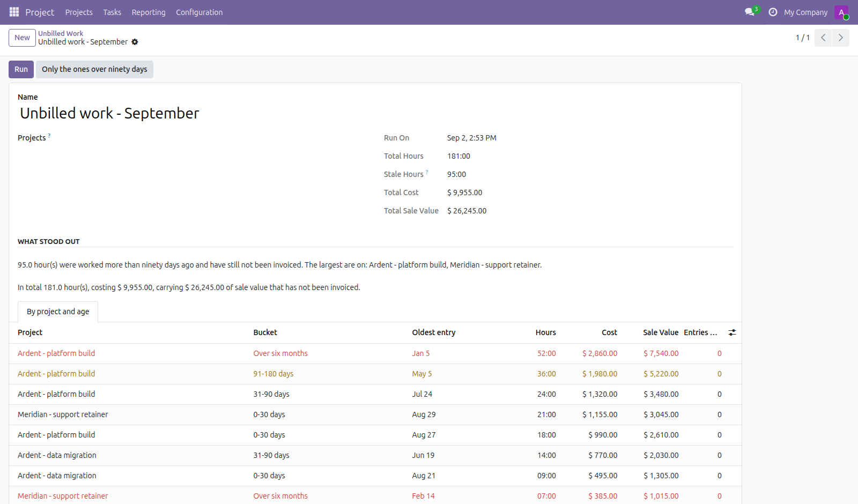
Task: Go to next record arrow
Action: [x=841, y=38]
